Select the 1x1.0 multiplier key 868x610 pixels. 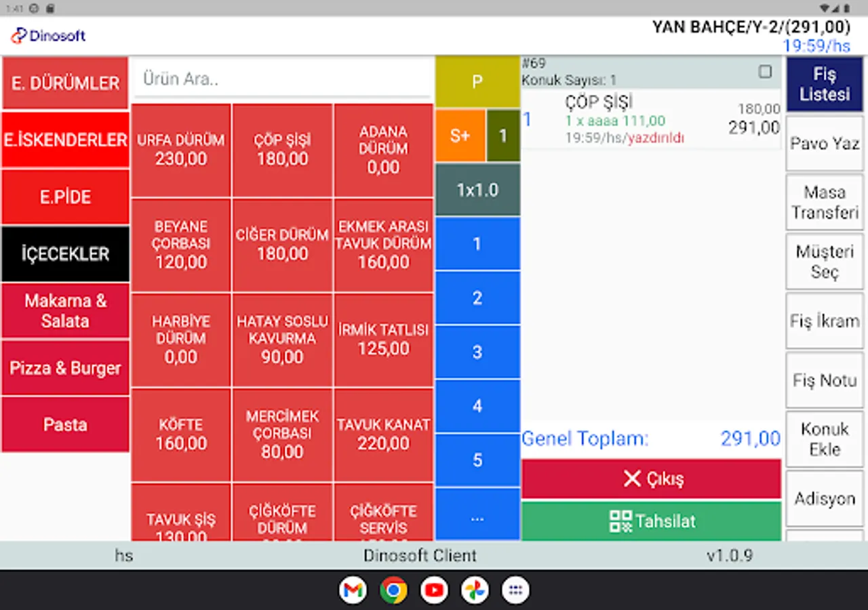477,190
